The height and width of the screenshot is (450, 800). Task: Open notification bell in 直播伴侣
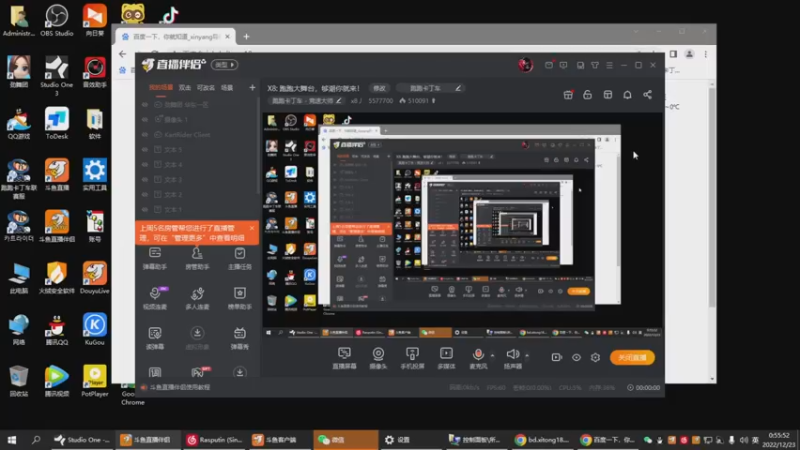click(x=627, y=95)
